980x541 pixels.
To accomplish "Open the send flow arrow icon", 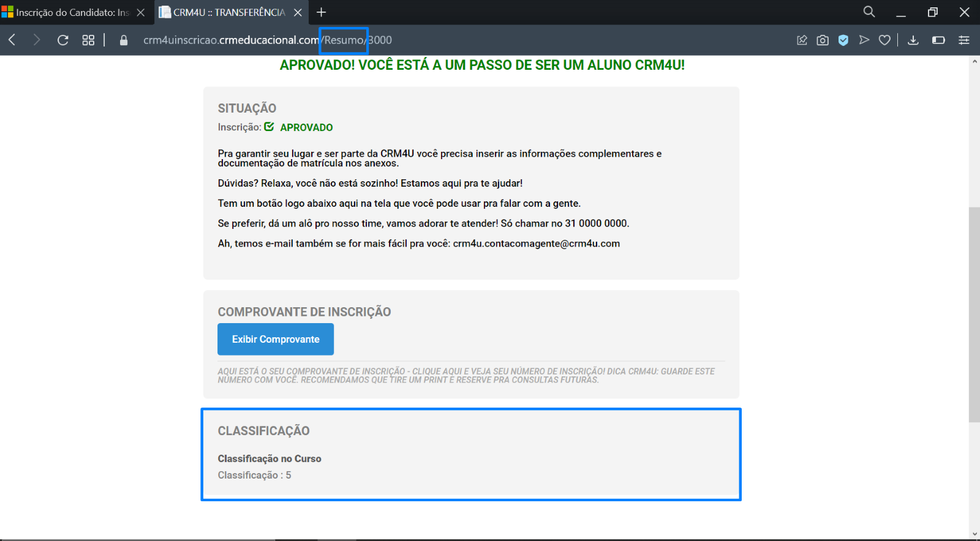I will [x=864, y=40].
